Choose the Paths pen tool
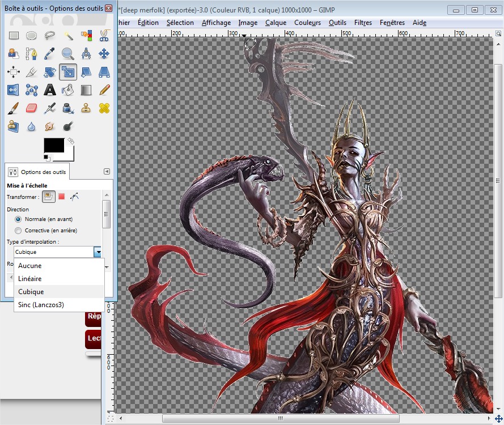The width and height of the screenshot is (504, 425). [x=32, y=54]
